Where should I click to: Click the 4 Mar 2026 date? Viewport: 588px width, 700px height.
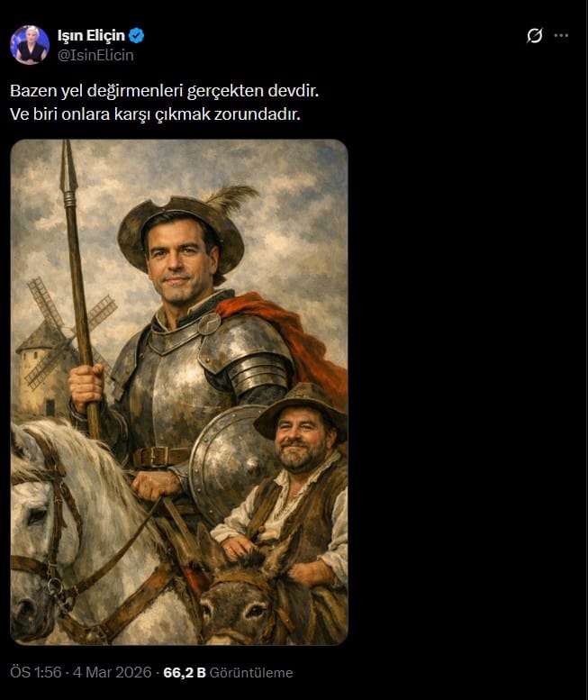[112, 672]
